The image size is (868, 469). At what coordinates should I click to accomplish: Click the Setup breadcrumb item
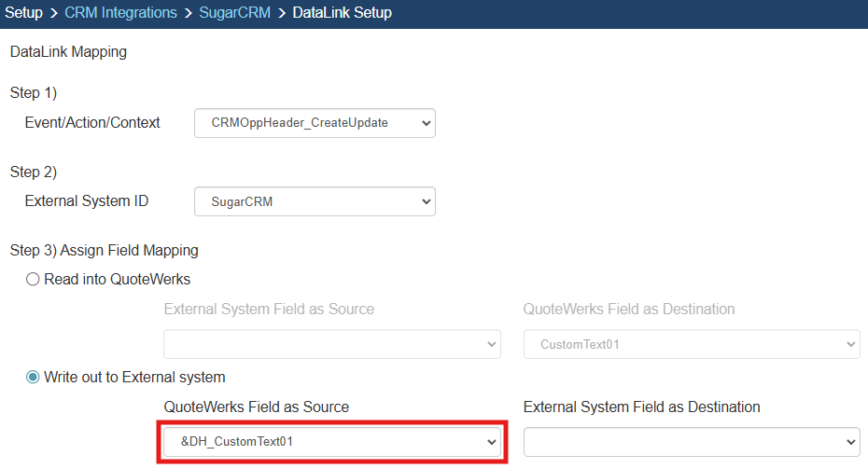pyautogui.click(x=24, y=13)
